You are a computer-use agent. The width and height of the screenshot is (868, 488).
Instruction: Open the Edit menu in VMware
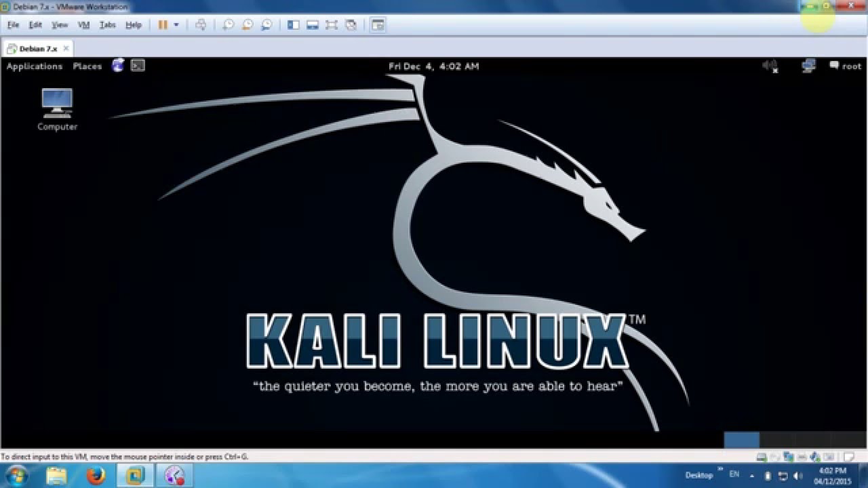coord(35,25)
